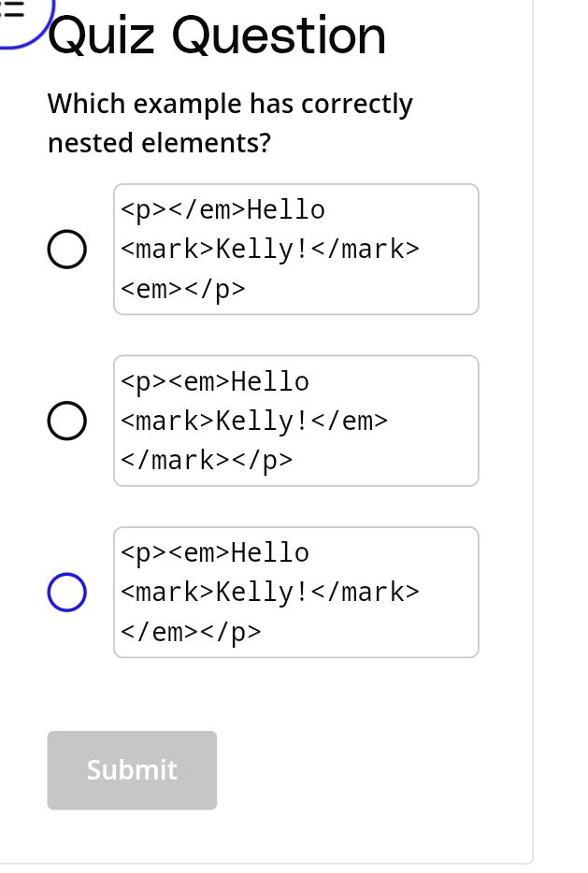Click <em>Hello in the second option
588x873 pixels.
[x=244, y=381]
